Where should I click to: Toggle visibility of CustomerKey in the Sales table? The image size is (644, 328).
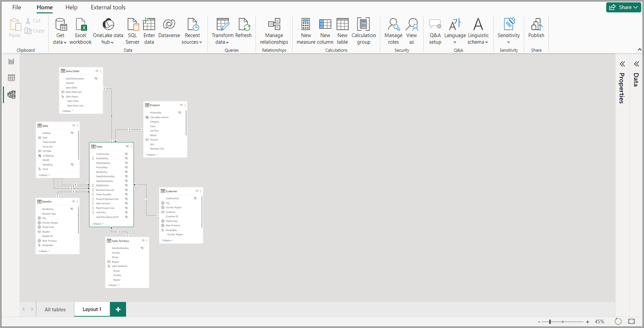tap(126, 154)
